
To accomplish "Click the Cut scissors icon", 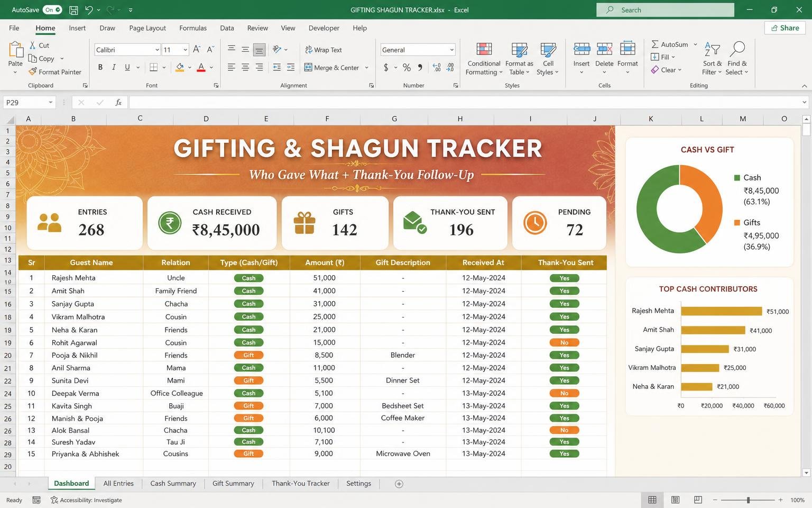I will click(33, 46).
